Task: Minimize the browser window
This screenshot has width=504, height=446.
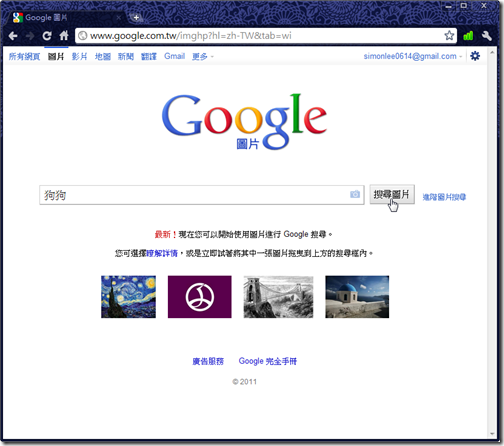Action: pos(449,6)
